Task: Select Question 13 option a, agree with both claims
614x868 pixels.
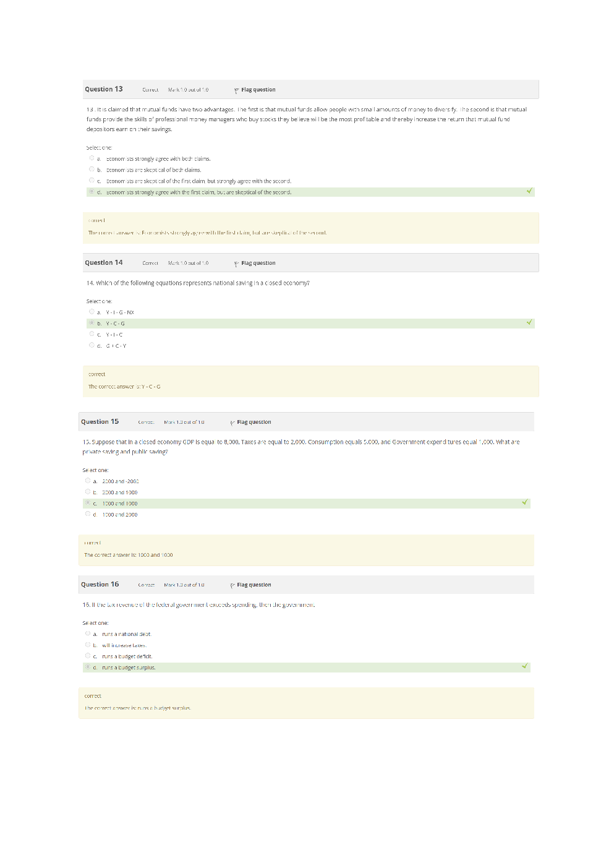Action: tap(92, 158)
